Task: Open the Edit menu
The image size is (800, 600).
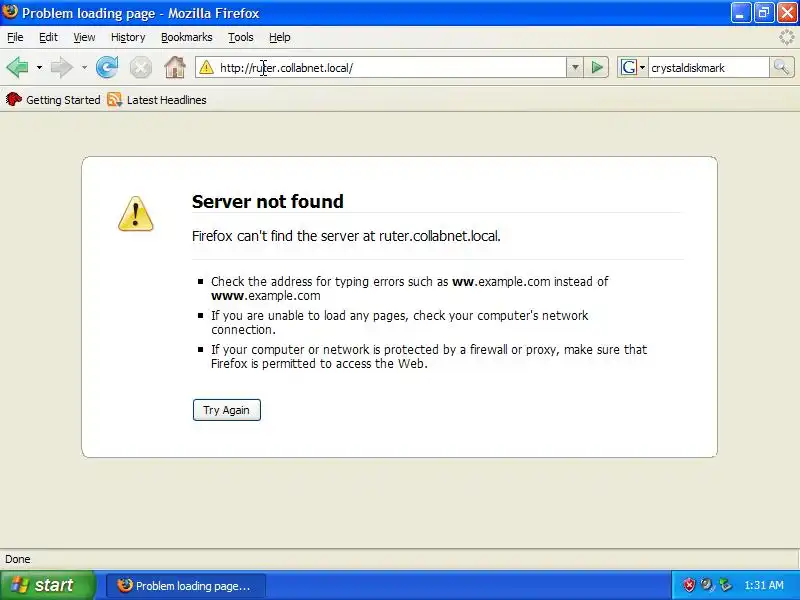Action: click(x=48, y=37)
